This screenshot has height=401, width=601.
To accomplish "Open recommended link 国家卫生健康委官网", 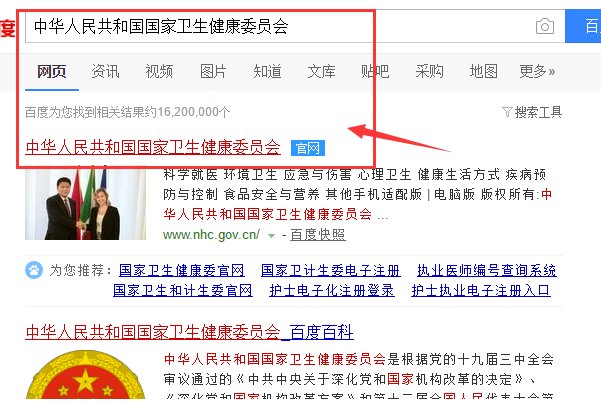I will [x=182, y=271].
